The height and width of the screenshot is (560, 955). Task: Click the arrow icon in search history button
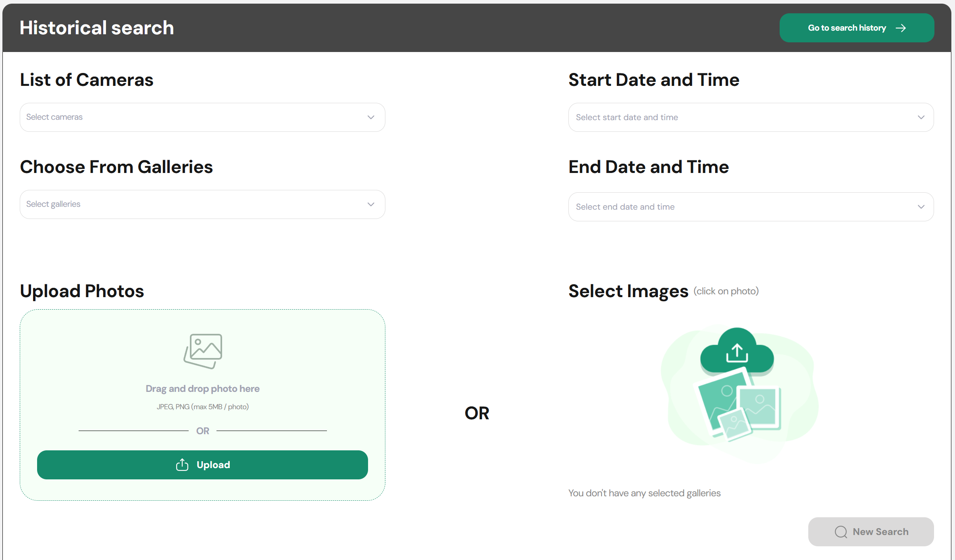pos(901,28)
